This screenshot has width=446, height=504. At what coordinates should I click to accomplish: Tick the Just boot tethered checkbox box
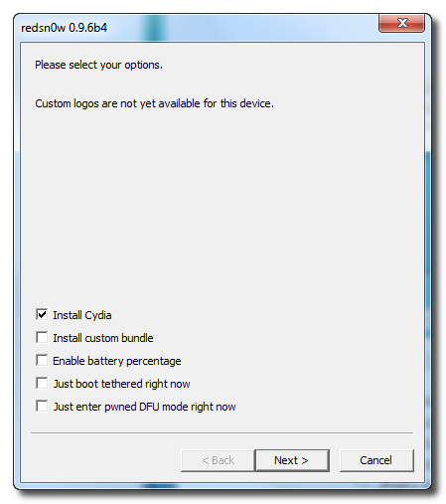pyautogui.click(x=42, y=383)
